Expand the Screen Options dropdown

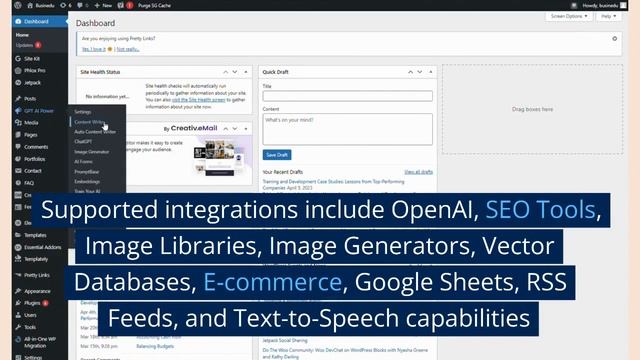pos(569,16)
